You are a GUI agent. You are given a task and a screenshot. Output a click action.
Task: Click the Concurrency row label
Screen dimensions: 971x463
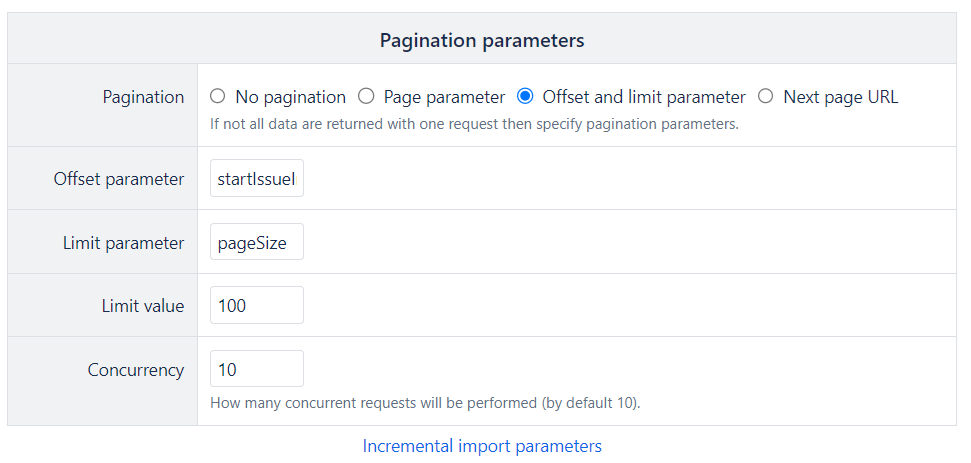136,369
